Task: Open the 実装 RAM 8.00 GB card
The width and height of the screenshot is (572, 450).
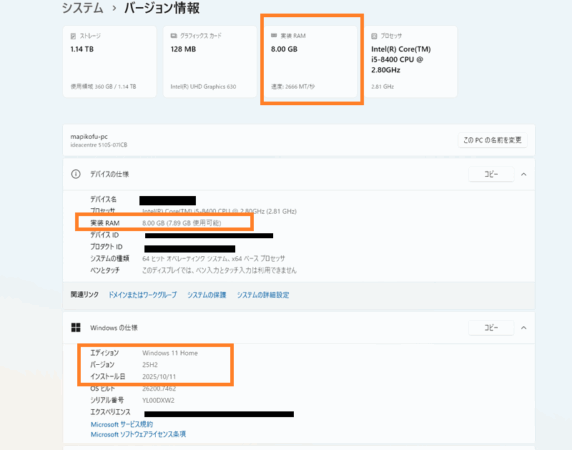Action: point(310,61)
